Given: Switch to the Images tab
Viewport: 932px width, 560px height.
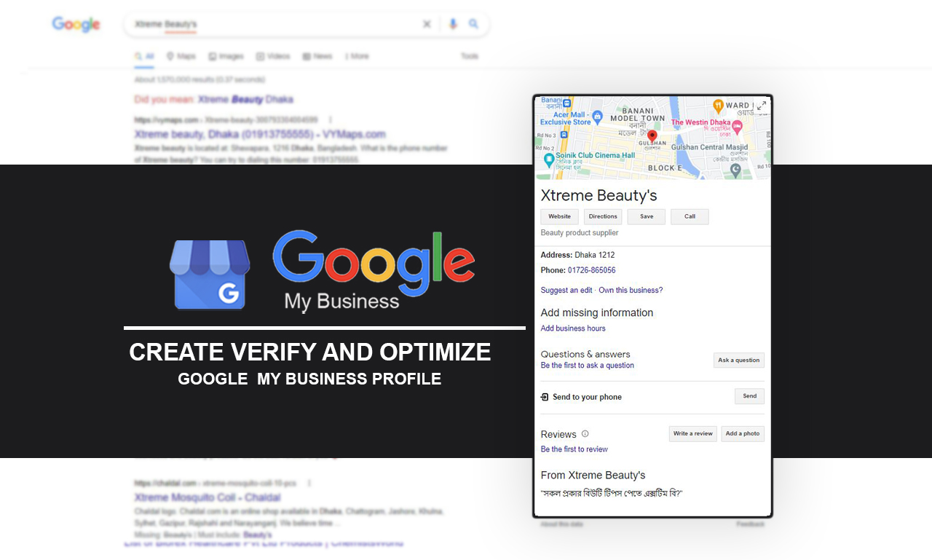Looking at the screenshot, I should 226,56.
